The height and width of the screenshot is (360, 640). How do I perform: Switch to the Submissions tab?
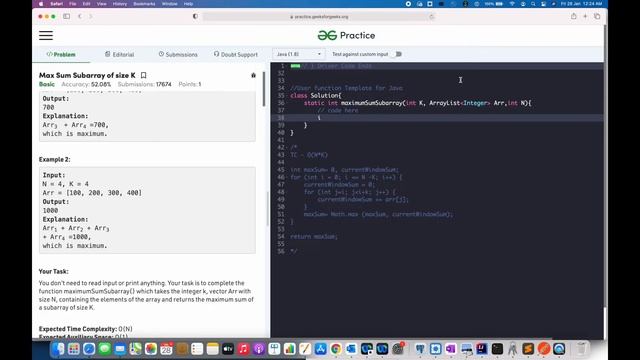point(178,54)
